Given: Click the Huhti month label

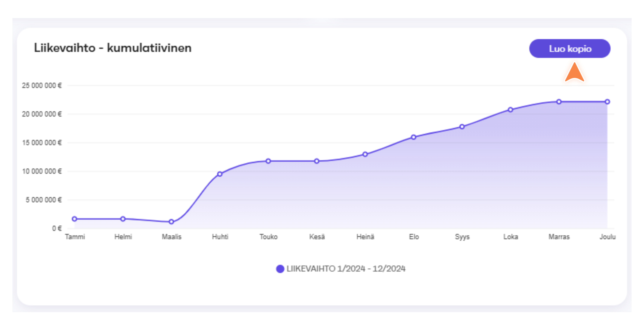Looking at the screenshot, I should (220, 237).
